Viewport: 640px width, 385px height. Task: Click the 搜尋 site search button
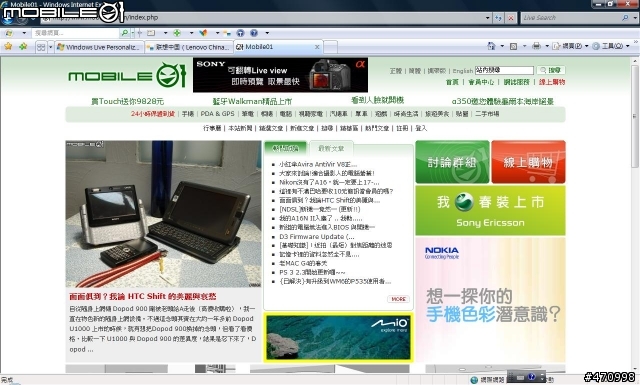(551, 70)
